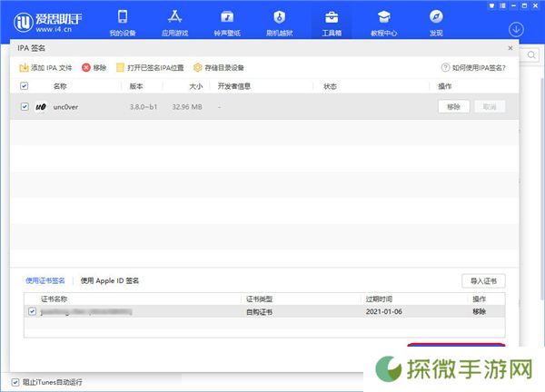Viewport: 545px width, 392px height.
Task: Click 自购证书 certificate type cell
Action: coord(259,312)
